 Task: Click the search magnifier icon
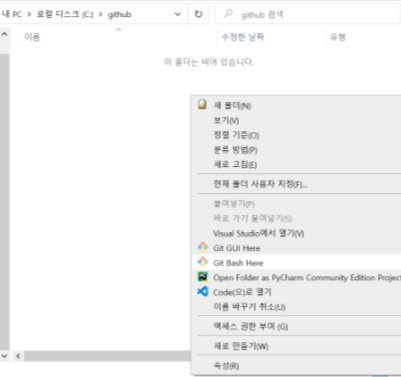pos(228,14)
